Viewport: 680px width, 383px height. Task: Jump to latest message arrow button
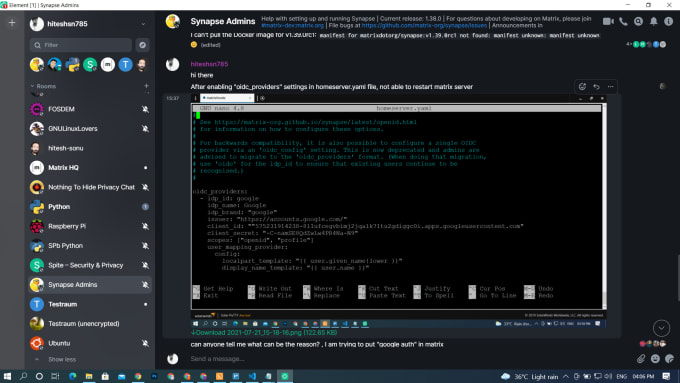pyautogui.click(x=661, y=328)
